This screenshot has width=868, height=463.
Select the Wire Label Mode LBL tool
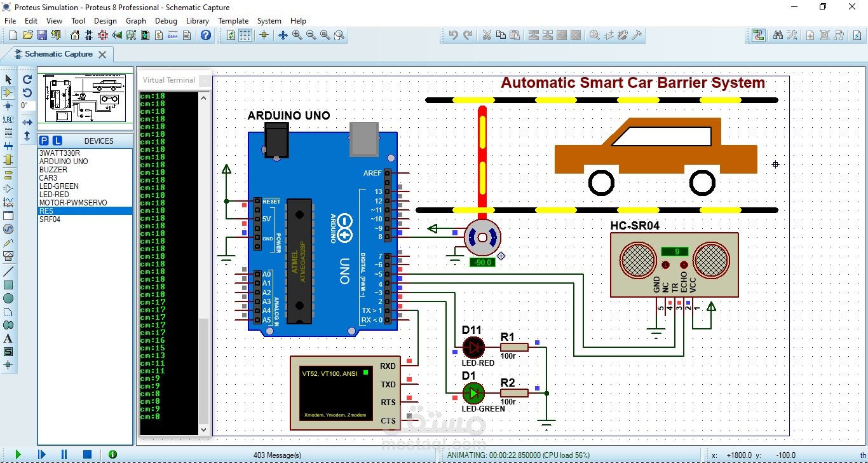8,120
